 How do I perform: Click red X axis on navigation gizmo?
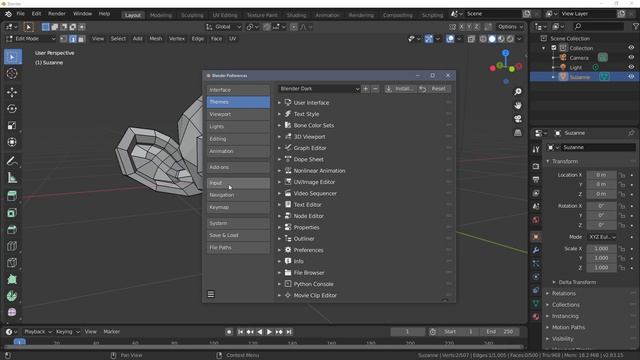519,66
